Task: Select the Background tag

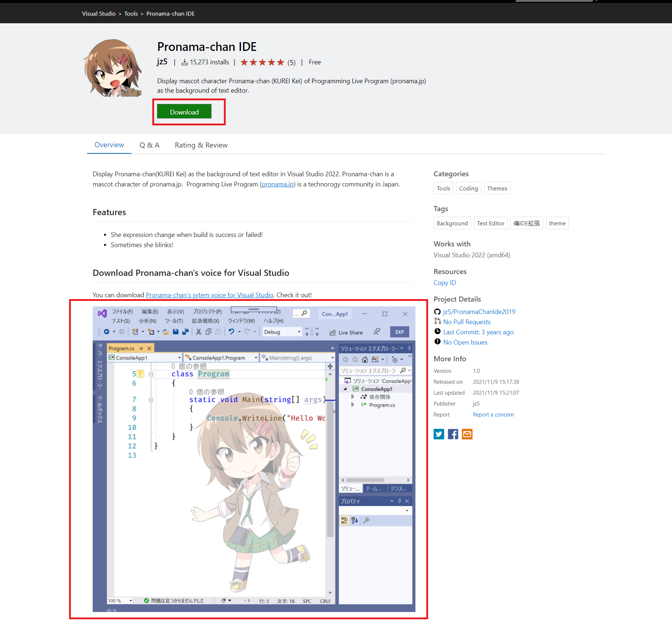Action: [452, 223]
